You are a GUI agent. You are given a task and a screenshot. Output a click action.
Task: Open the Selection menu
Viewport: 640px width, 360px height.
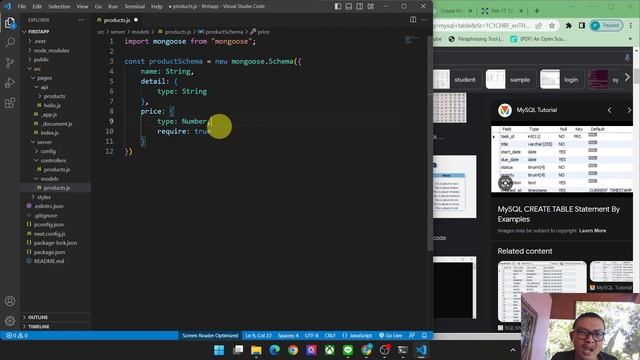[x=59, y=6]
